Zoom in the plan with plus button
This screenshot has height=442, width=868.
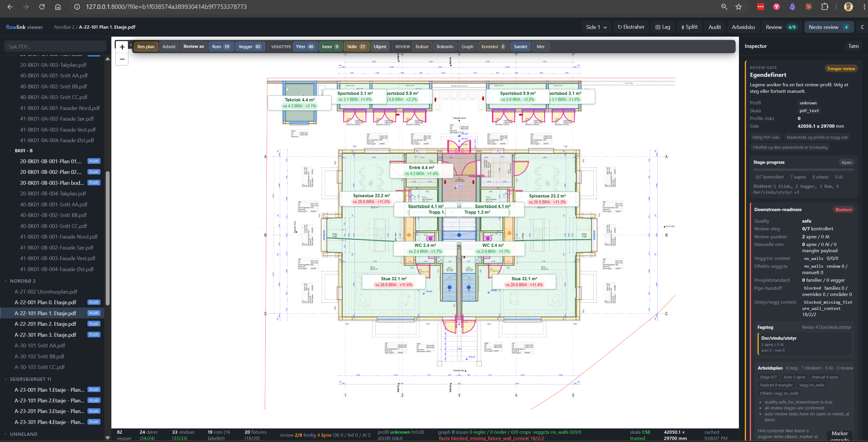point(122,47)
